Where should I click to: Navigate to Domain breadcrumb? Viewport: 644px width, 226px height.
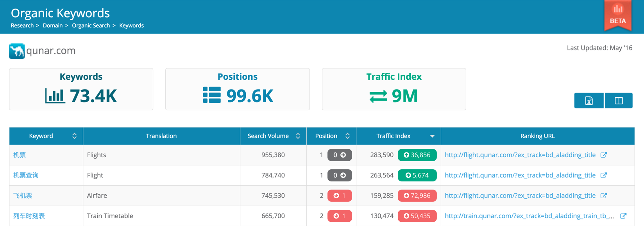pos(53,25)
